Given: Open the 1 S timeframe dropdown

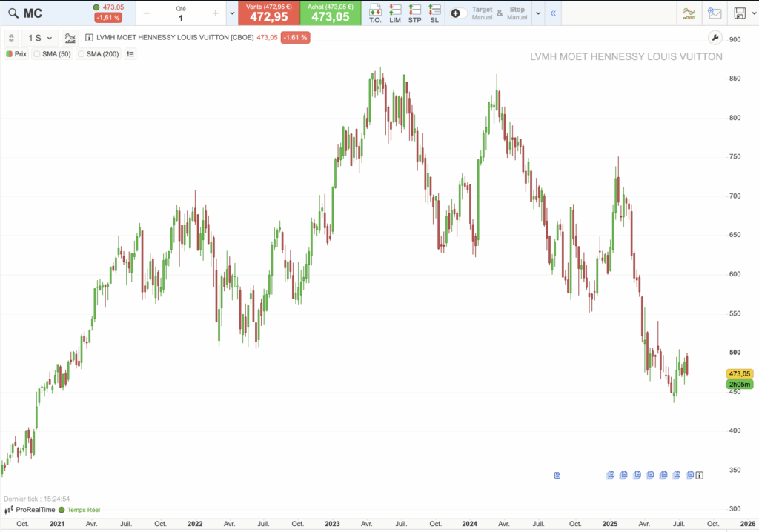Looking at the screenshot, I should tap(40, 38).
